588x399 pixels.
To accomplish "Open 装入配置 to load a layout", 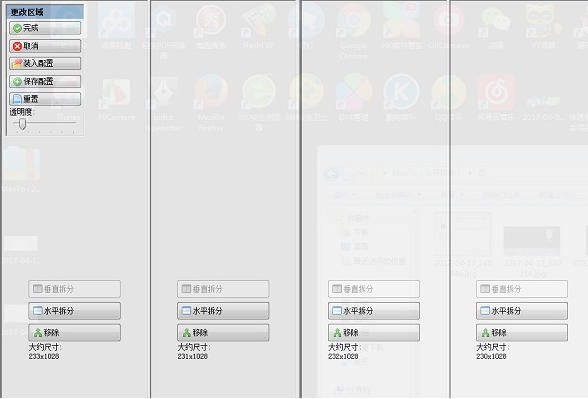I will click(45, 63).
